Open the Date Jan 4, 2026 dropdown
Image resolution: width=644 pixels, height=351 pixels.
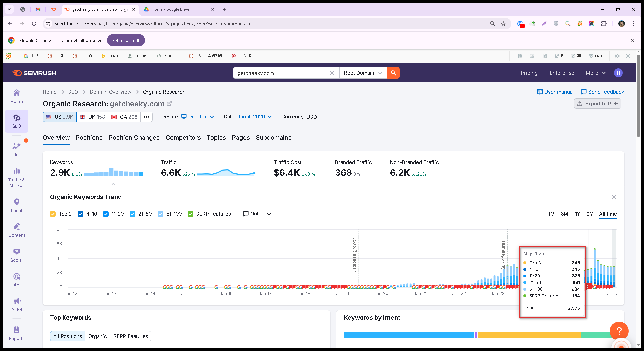click(255, 117)
